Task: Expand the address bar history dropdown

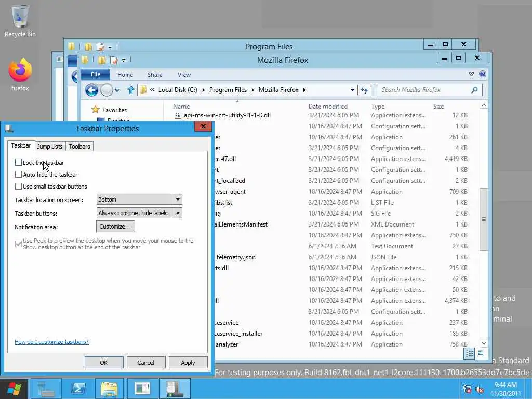Action: tap(352, 90)
